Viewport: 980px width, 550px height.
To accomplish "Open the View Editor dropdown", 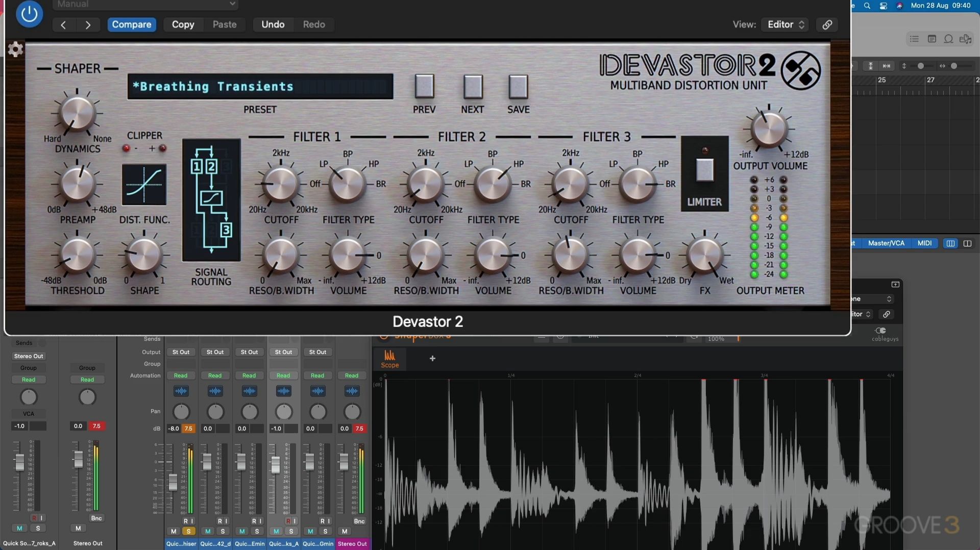I will 786,24.
